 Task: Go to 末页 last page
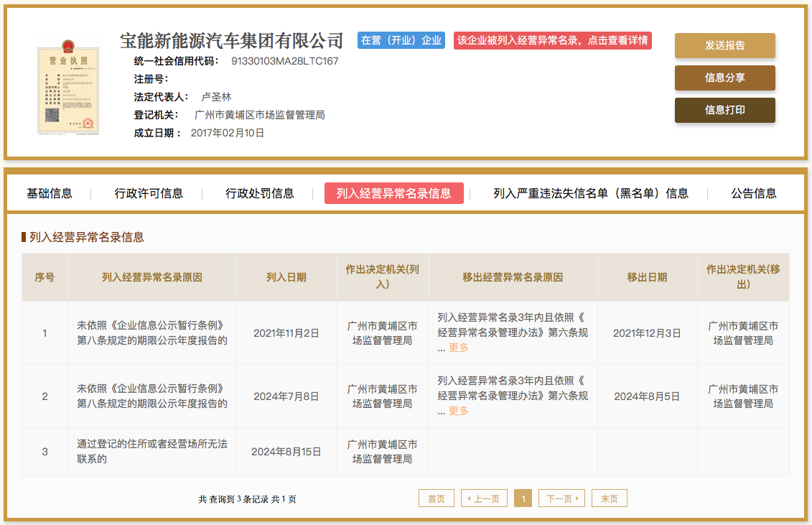[609, 498]
